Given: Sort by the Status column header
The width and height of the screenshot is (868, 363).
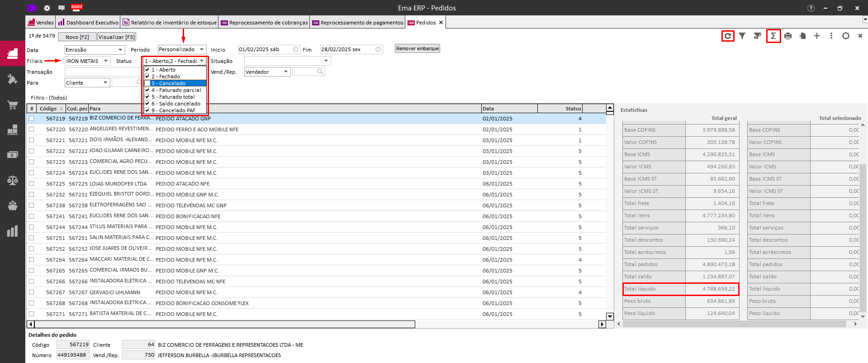Looking at the screenshot, I should 560,109.
